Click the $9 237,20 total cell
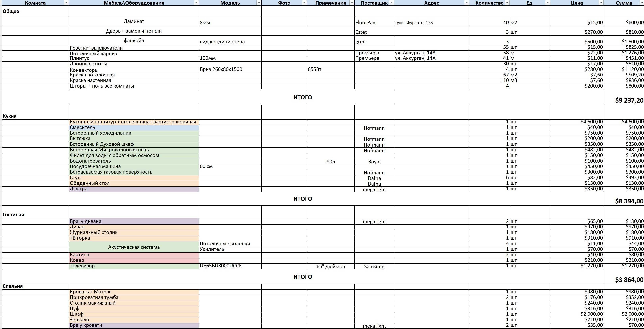 624,97
